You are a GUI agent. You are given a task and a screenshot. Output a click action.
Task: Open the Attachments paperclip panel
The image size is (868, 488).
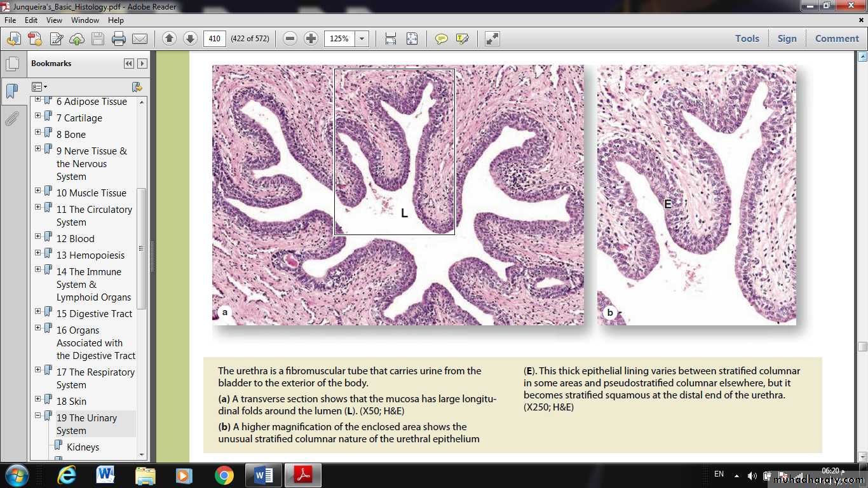click(x=11, y=118)
